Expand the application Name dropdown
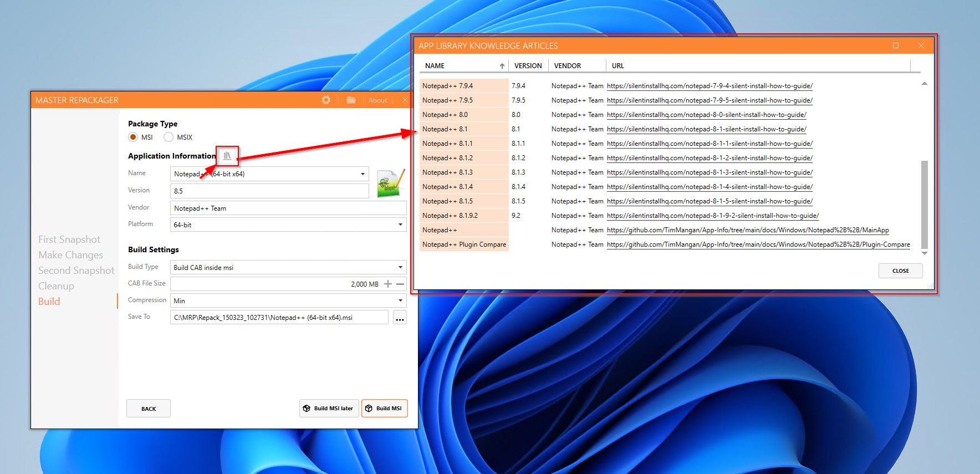 point(363,174)
